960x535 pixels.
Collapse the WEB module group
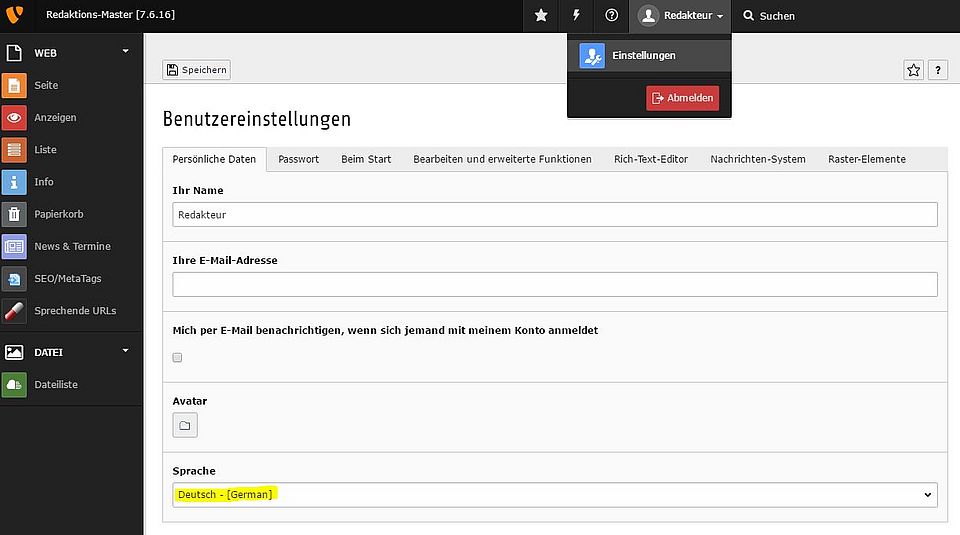[125, 51]
